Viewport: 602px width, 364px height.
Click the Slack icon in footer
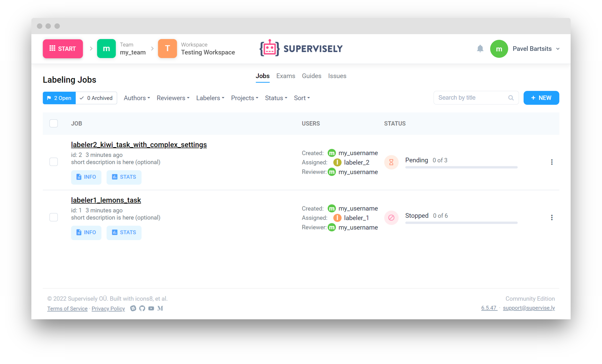[x=133, y=308]
